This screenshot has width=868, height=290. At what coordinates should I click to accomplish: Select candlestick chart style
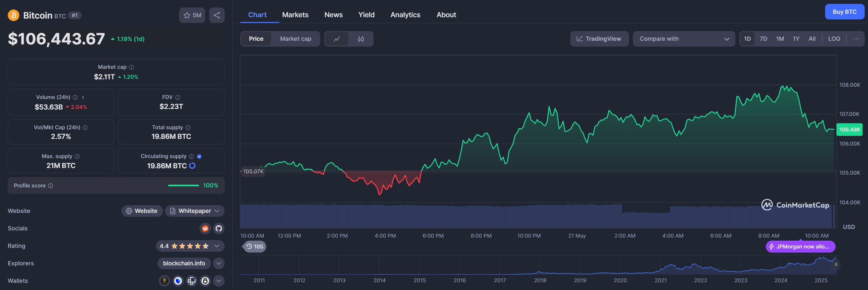point(361,39)
